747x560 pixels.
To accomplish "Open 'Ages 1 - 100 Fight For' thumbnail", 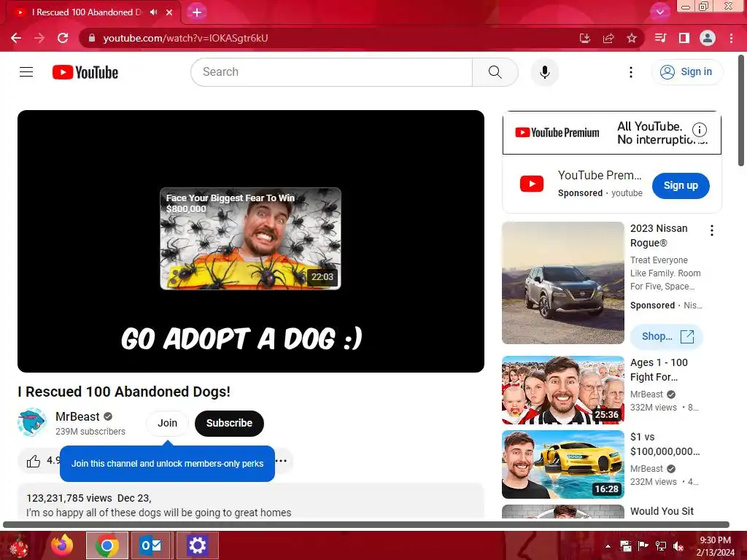I will [x=563, y=390].
